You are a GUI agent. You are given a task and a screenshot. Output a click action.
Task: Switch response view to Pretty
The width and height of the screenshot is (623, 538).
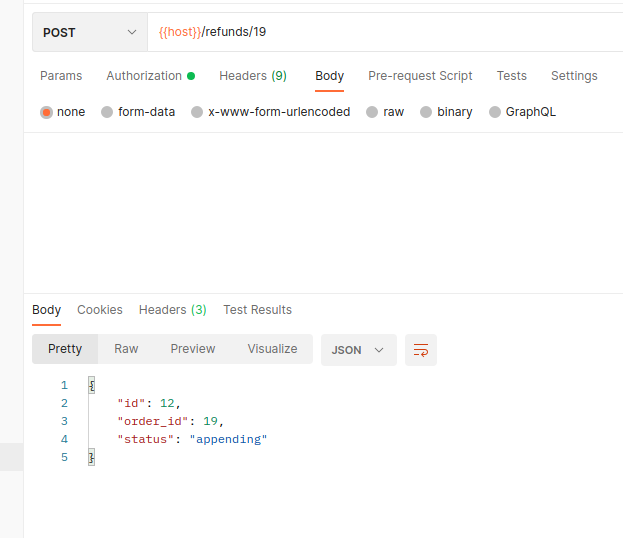(x=65, y=349)
